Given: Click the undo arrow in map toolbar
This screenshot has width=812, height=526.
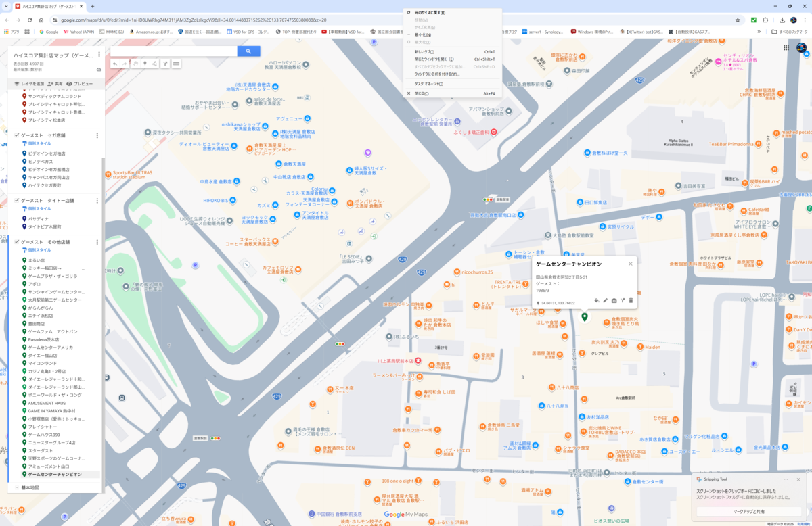Looking at the screenshot, I should click(x=115, y=64).
